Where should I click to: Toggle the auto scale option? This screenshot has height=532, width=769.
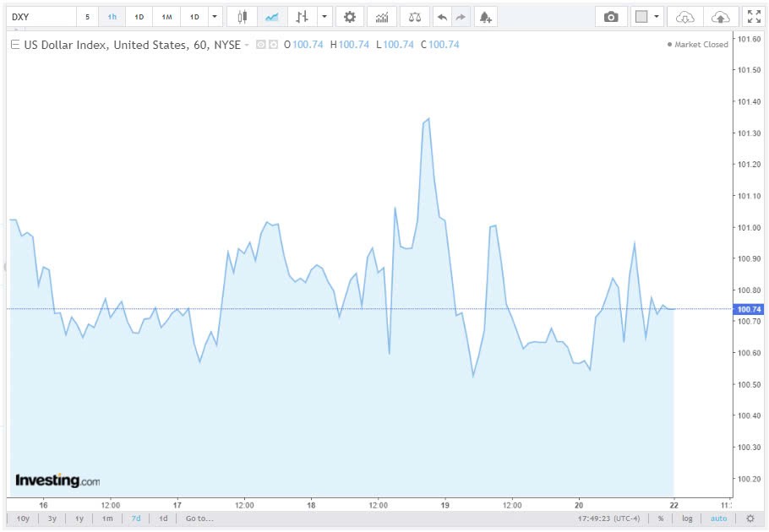(x=718, y=518)
